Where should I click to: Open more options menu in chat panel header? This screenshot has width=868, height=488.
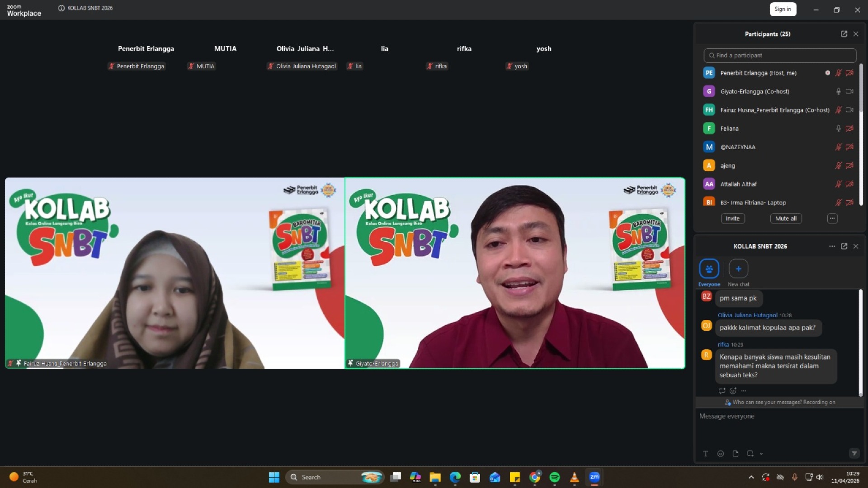point(832,246)
